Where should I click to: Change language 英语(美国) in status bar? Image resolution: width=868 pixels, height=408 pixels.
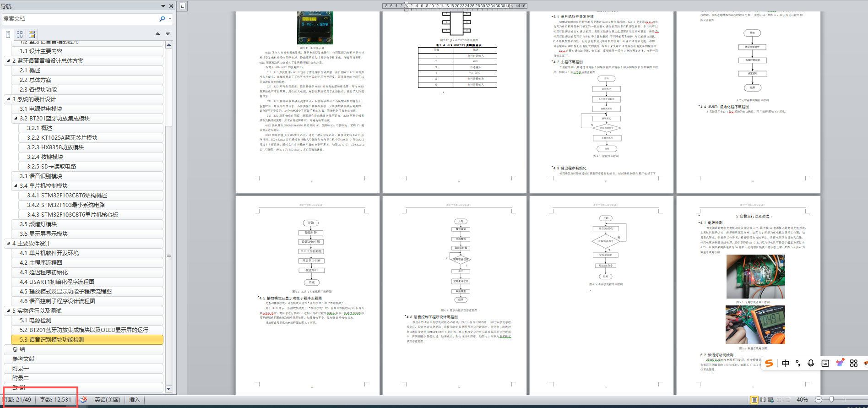[107, 400]
